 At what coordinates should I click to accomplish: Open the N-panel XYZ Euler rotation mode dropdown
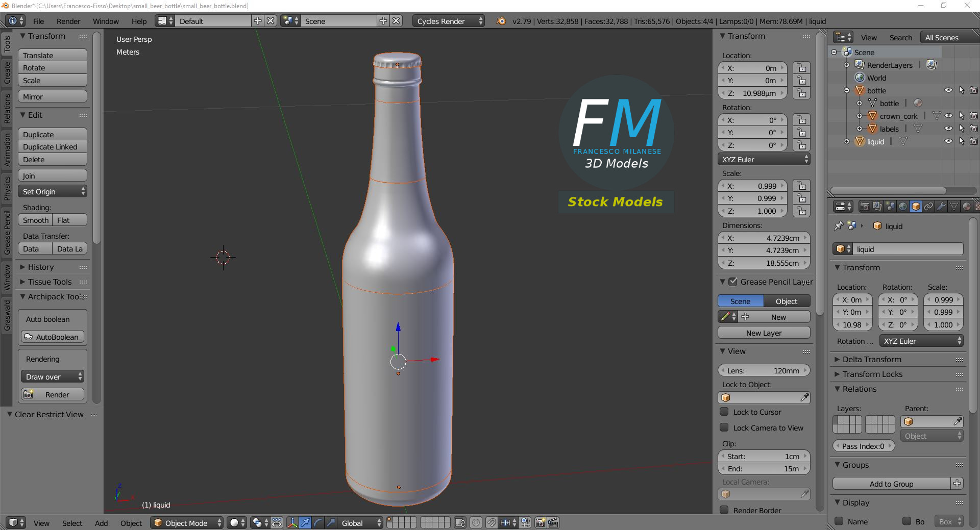pos(764,159)
